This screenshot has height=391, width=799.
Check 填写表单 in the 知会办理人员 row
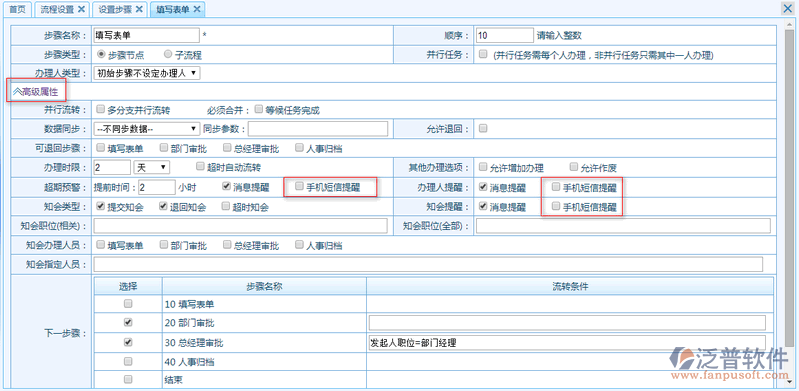coord(101,245)
